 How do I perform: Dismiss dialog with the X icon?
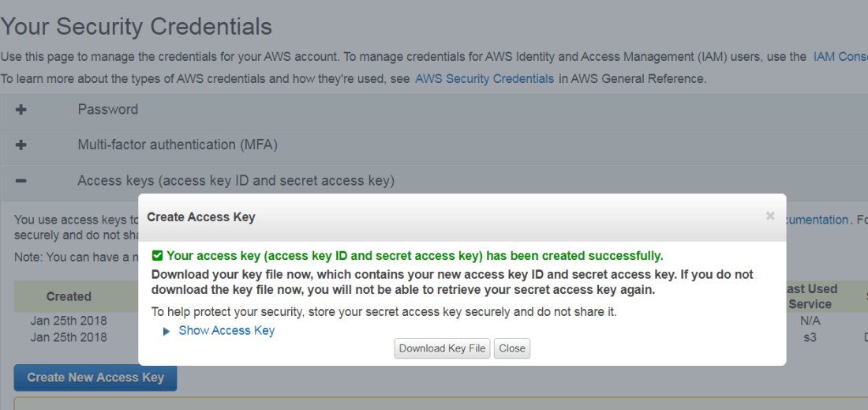click(770, 216)
